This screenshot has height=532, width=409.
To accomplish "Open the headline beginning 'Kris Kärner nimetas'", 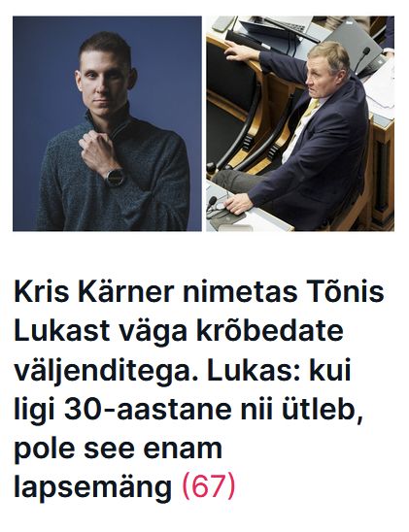I will (198, 389).
